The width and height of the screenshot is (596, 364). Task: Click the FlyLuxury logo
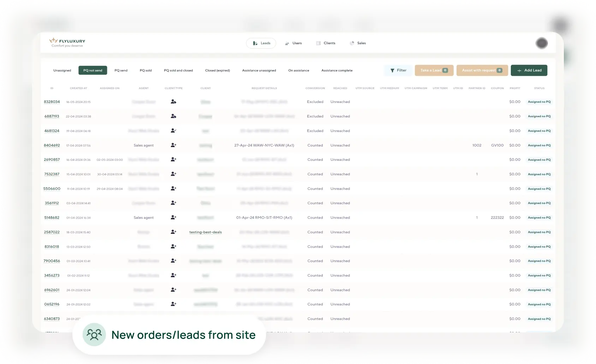click(x=67, y=43)
